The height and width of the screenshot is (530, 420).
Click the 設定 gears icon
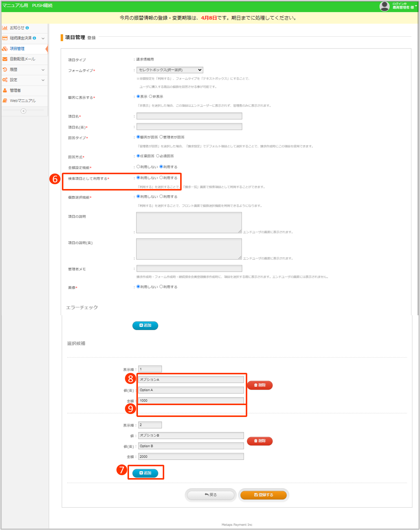(5, 80)
